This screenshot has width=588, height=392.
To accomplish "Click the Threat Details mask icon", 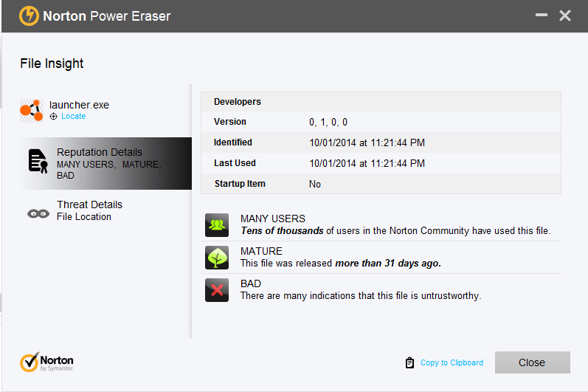I will tap(38, 214).
